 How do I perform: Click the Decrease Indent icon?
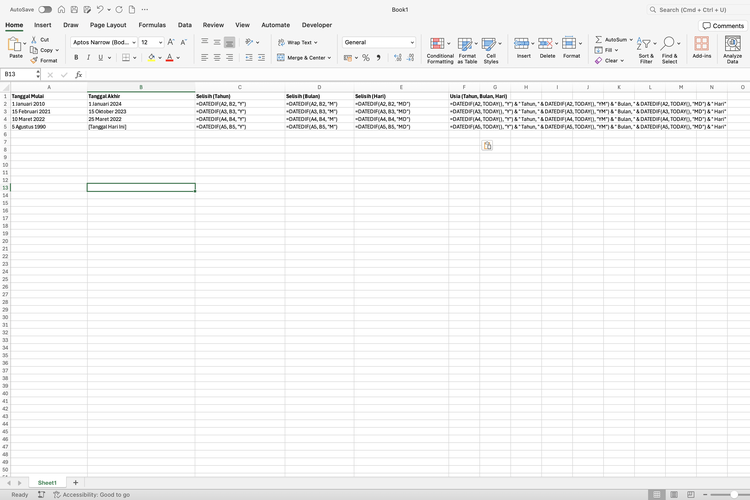click(249, 57)
